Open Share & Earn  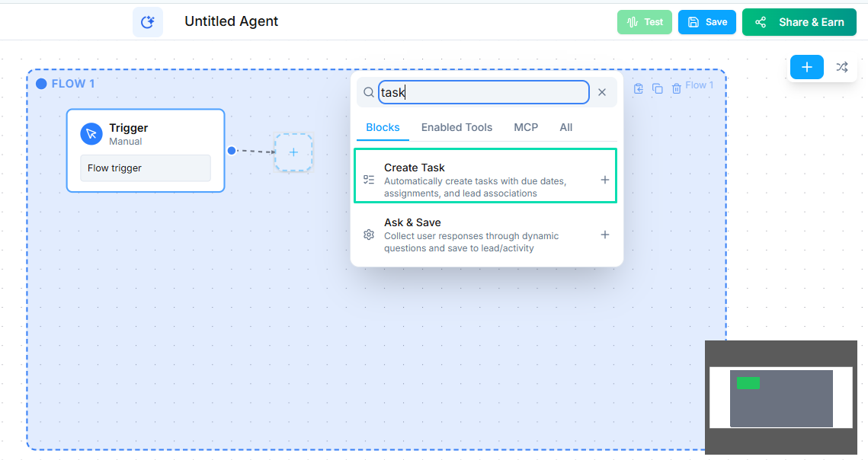[x=799, y=21]
